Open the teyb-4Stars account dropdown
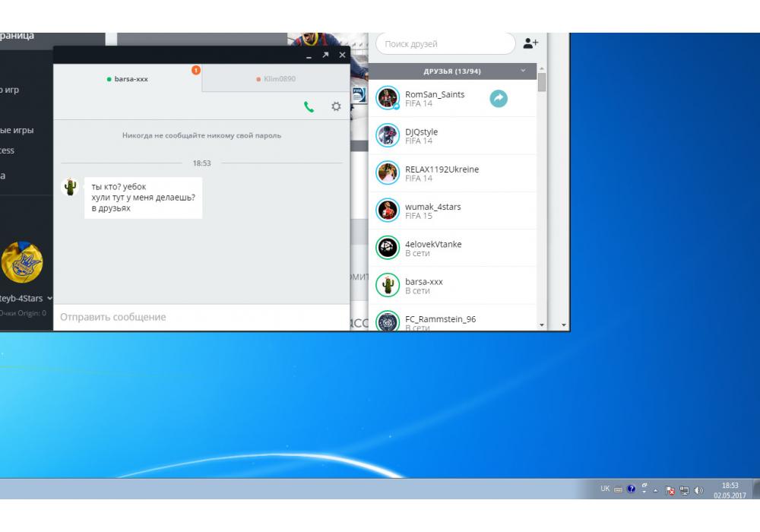760x532 pixels. tap(50, 299)
